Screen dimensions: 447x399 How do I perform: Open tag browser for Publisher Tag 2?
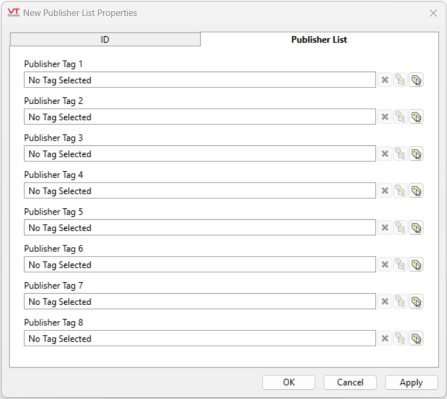coord(400,117)
